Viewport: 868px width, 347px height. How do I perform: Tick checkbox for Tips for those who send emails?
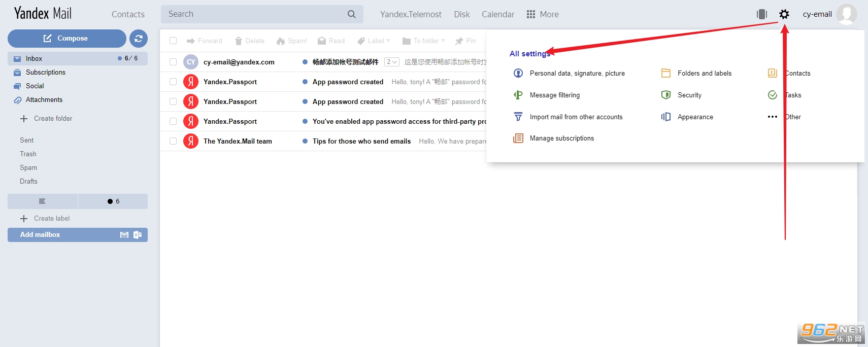coord(173,141)
